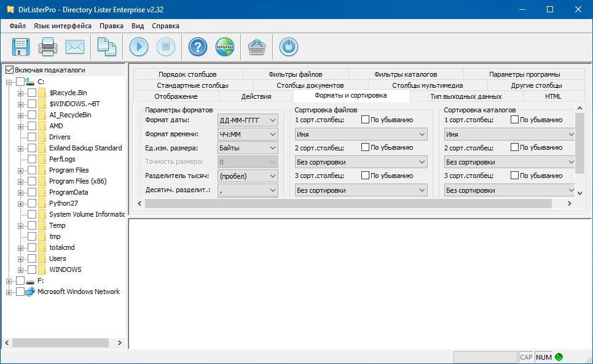Switch to Параметры программы tab

point(525,74)
